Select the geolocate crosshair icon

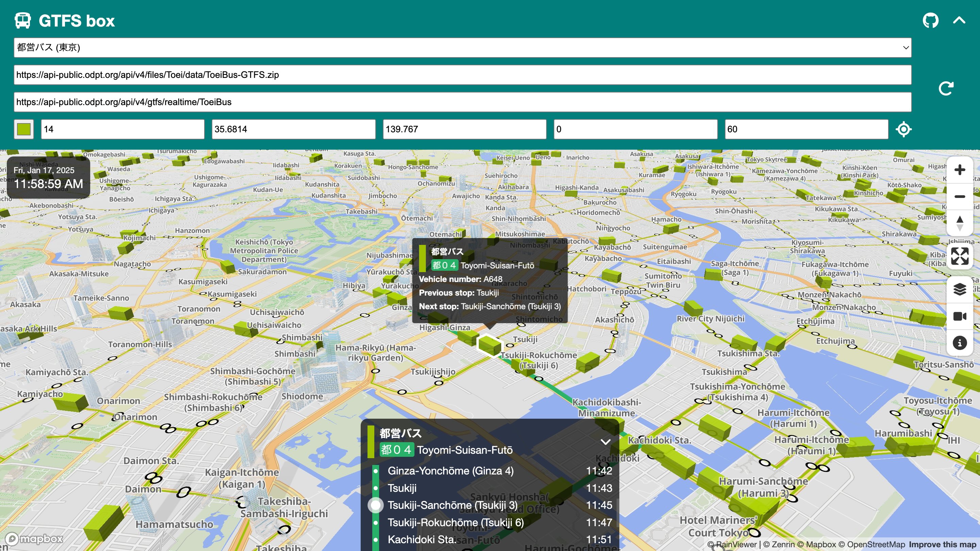(903, 129)
